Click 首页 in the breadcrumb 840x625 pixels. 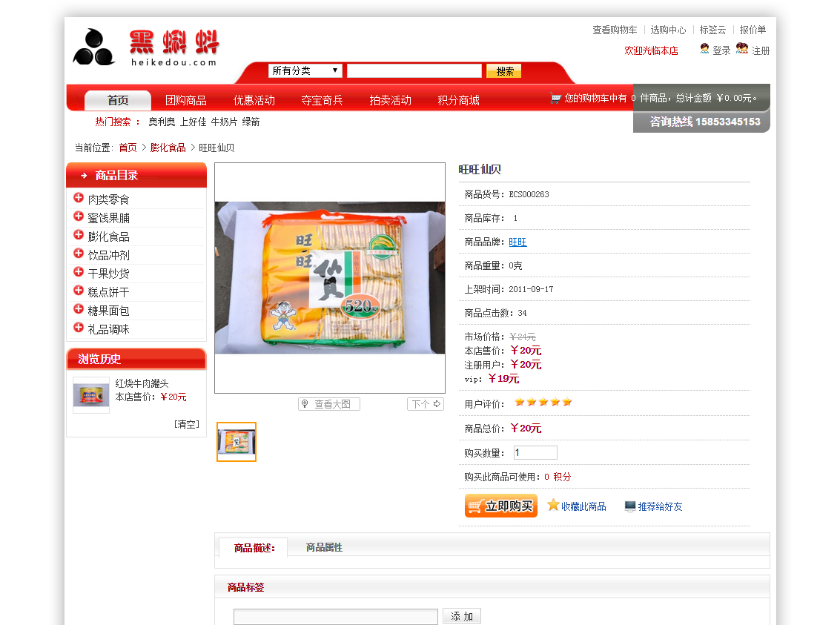(128, 148)
